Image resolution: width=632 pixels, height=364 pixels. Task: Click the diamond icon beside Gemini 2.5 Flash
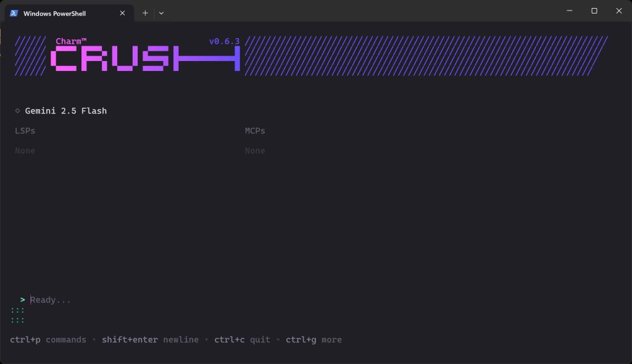(x=17, y=110)
